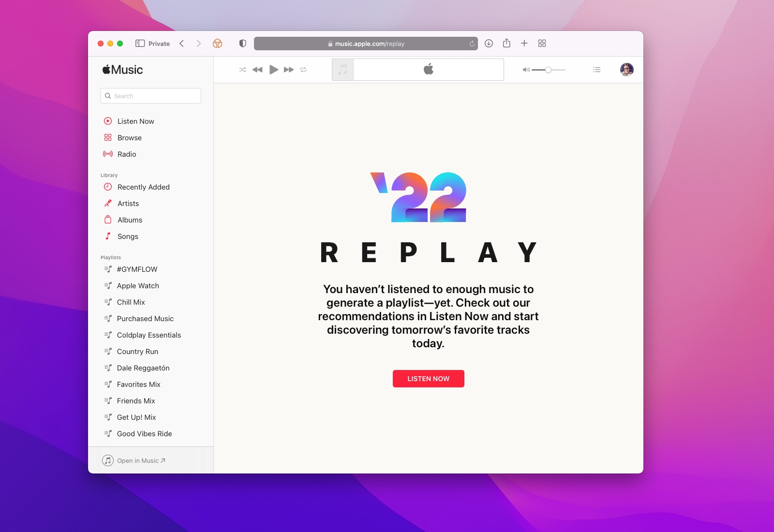
Task: Go back with Safari back arrow
Action: [182, 44]
